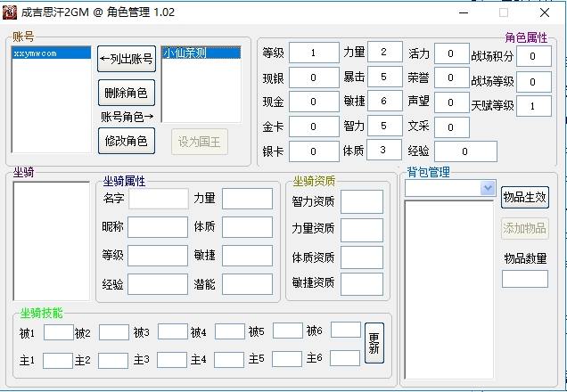
Task: Click the 修改角色 button
Action: 127,141
